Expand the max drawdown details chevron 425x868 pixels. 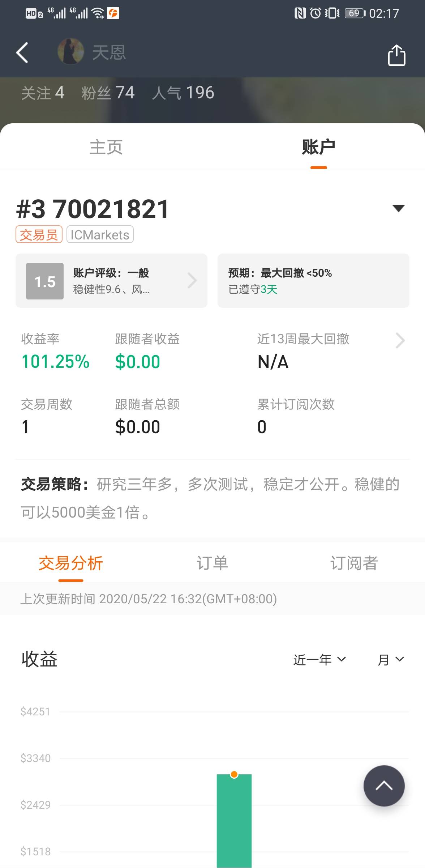400,340
